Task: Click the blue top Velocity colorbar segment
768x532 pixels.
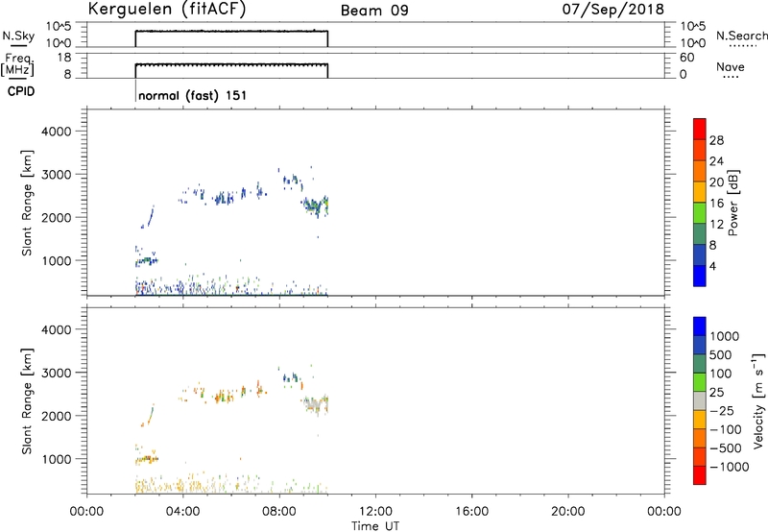Action: [x=700, y=326]
